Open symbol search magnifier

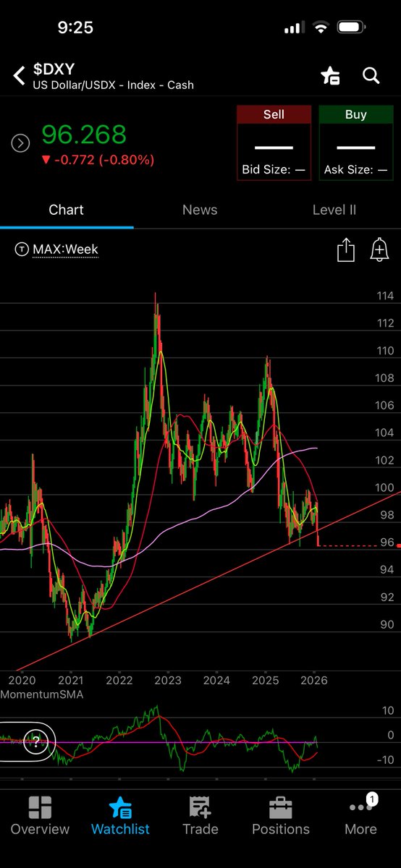371,75
